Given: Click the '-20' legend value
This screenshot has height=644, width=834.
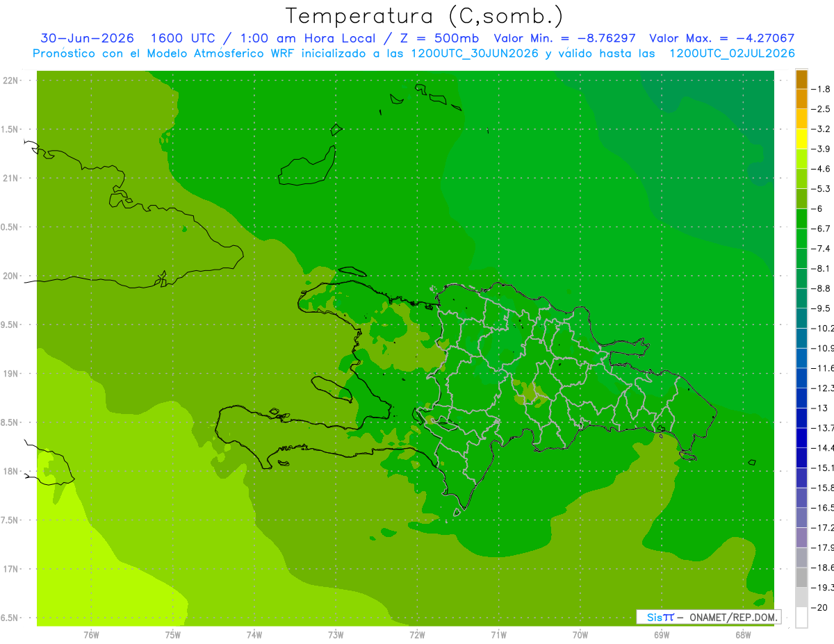Looking at the screenshot, I should (819, 607).
